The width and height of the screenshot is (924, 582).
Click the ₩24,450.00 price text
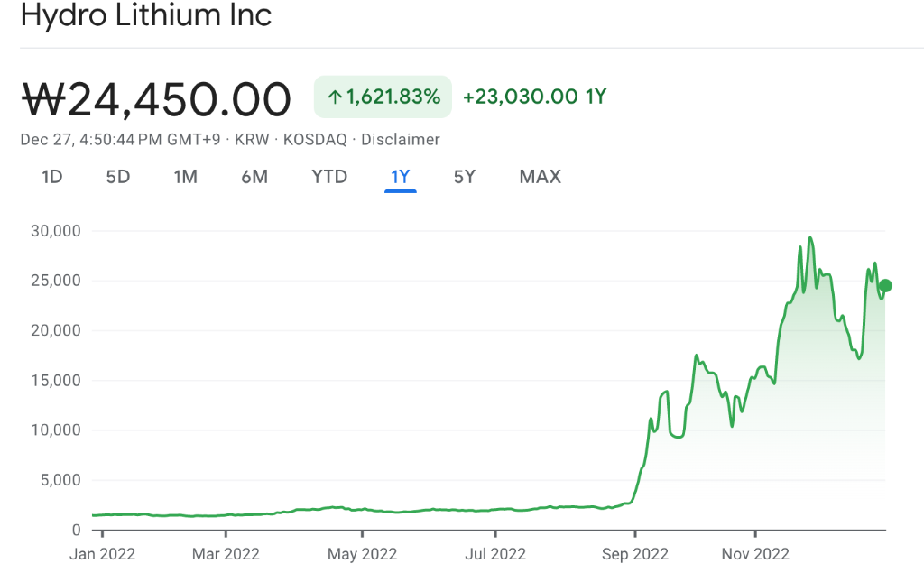[156, 99]
